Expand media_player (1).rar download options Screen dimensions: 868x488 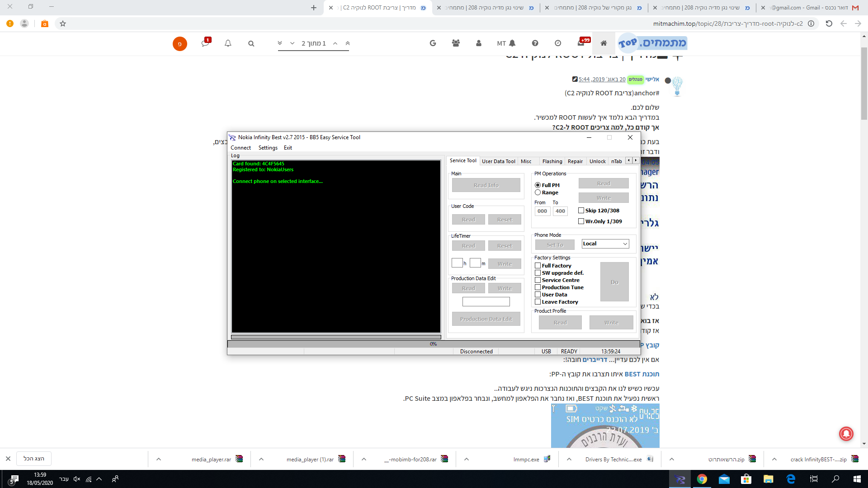tap(261, 459)
